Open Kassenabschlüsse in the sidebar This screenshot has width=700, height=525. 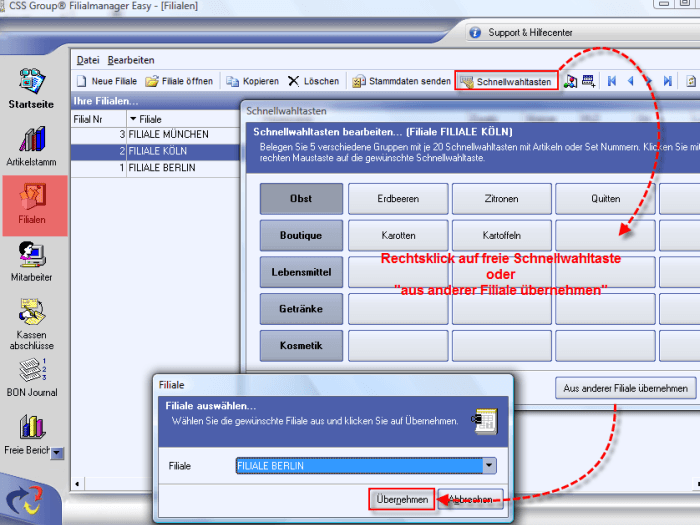pos(31,325)
